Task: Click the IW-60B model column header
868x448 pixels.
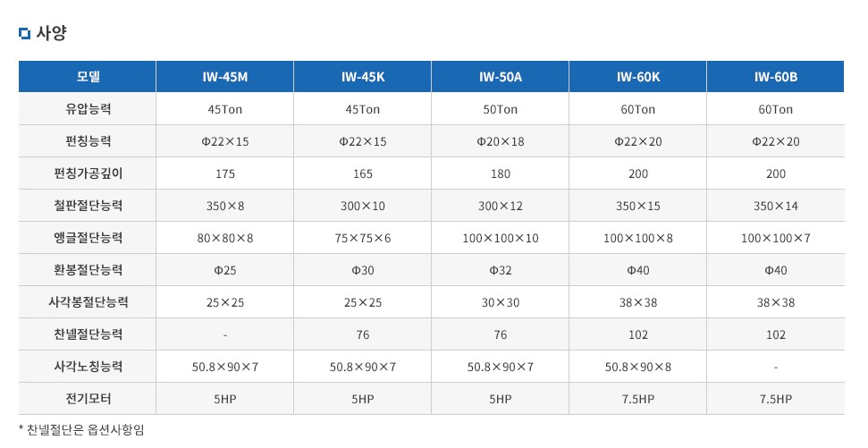Action: tap(776, 77)
